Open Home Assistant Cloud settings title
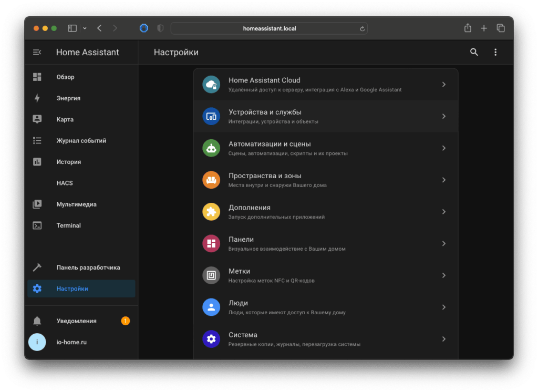This screenshot has width=538, height=392. (x=264, y=80)
